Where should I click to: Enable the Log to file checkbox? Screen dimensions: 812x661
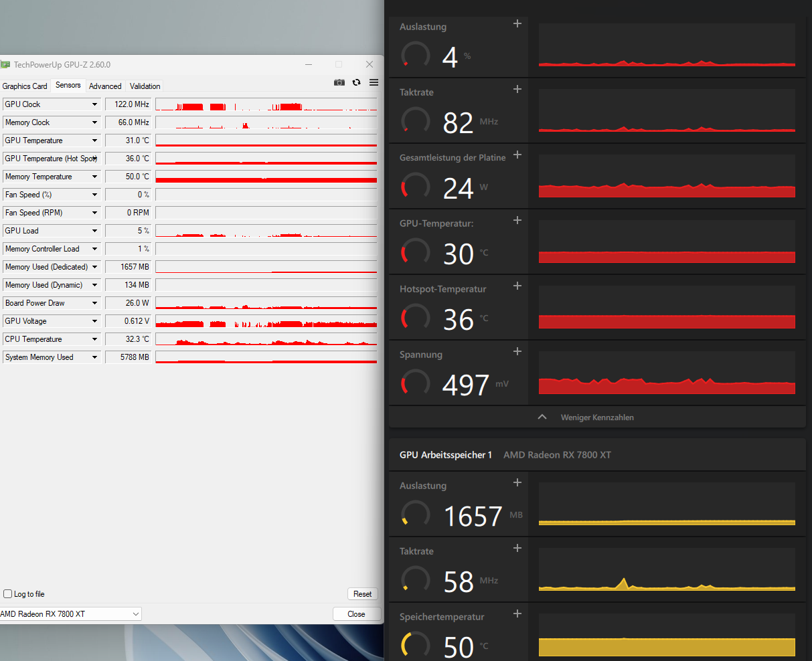tap(7, 593)
